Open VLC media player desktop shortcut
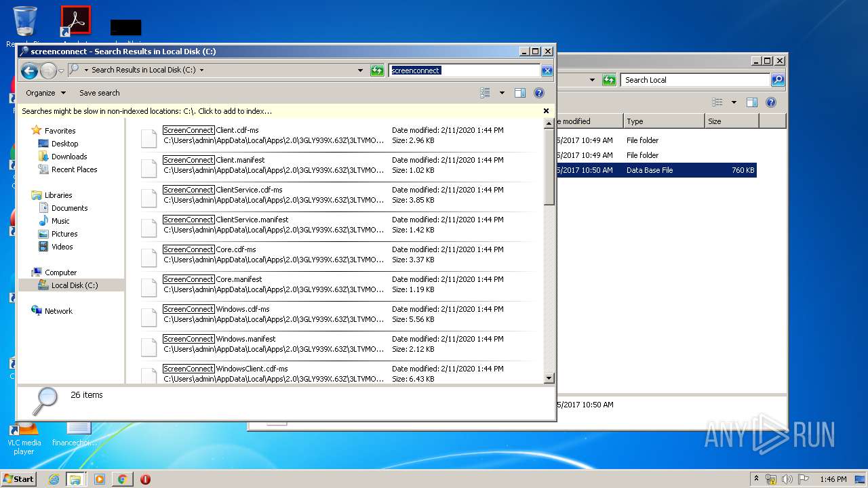 point(24,437)
